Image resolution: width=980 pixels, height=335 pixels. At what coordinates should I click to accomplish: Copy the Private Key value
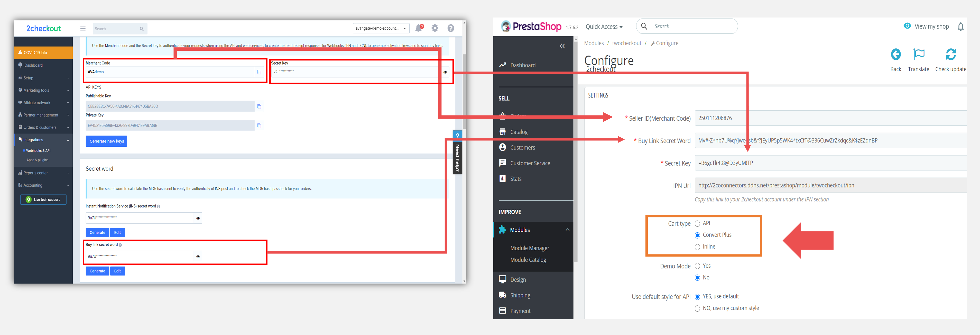pyautogui.click(x=259, y=126)
